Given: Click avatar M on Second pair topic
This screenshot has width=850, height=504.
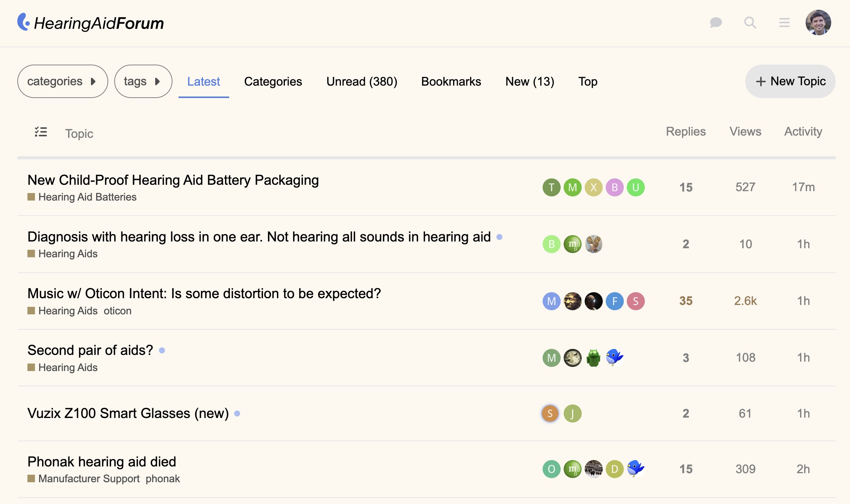Looking at the screenshot, I should 551,358.
